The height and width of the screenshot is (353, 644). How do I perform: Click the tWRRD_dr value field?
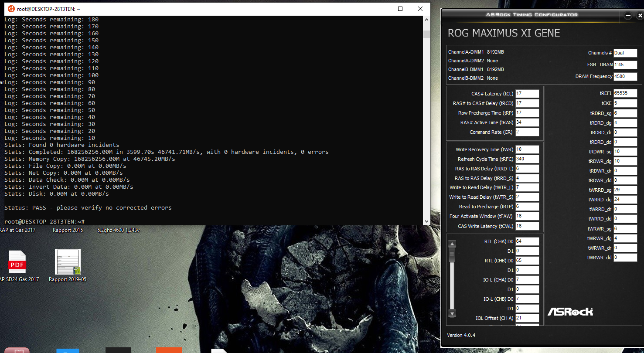(625, 209)
